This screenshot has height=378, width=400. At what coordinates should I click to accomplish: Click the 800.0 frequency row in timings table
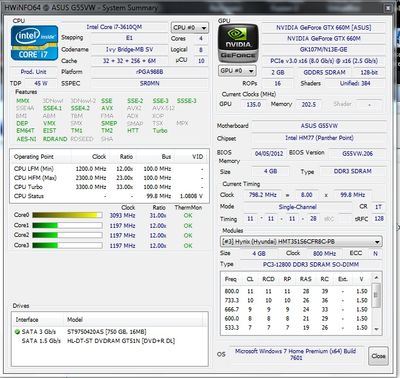tap(296, 291)
